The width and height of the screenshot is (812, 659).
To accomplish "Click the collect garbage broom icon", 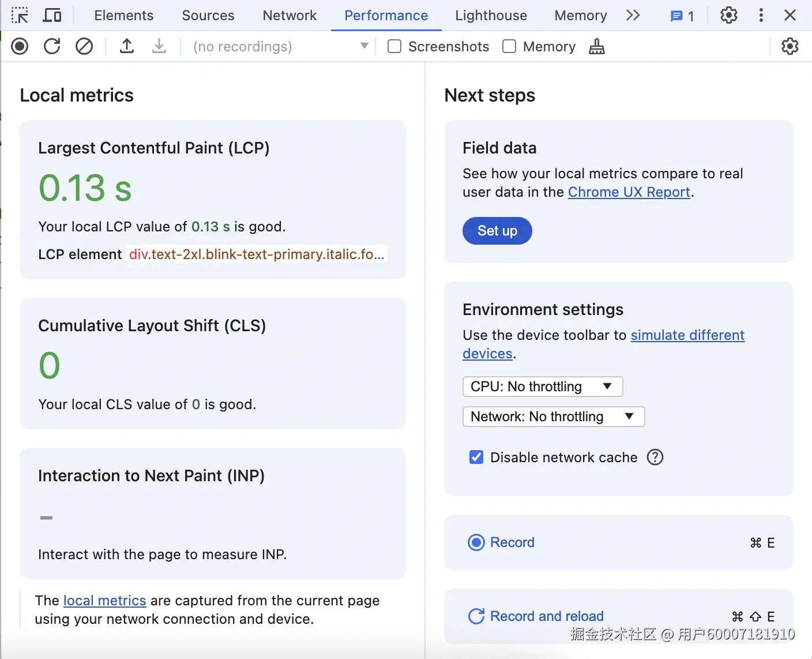I will [597, 46].
